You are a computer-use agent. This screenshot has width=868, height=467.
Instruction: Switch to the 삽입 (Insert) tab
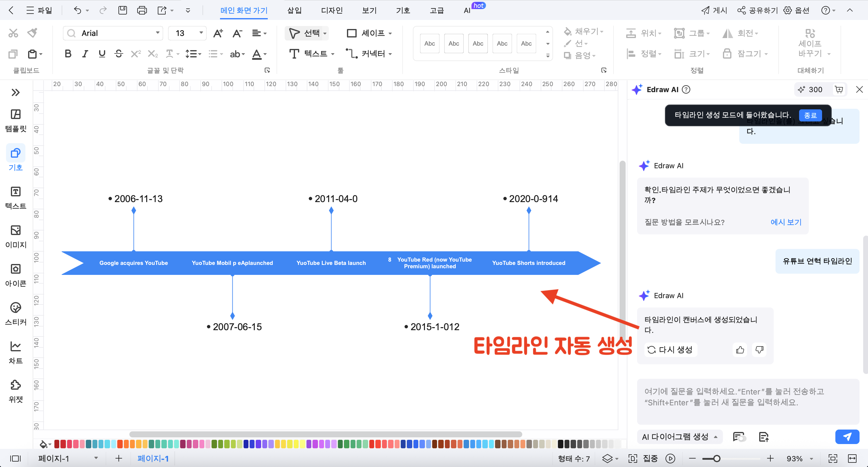tap(294, 11)
